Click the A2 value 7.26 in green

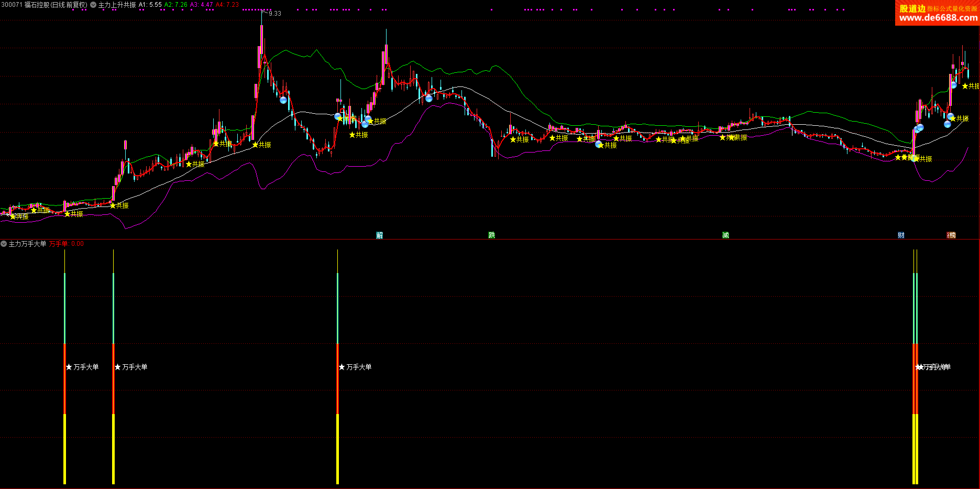pos(176,5)
